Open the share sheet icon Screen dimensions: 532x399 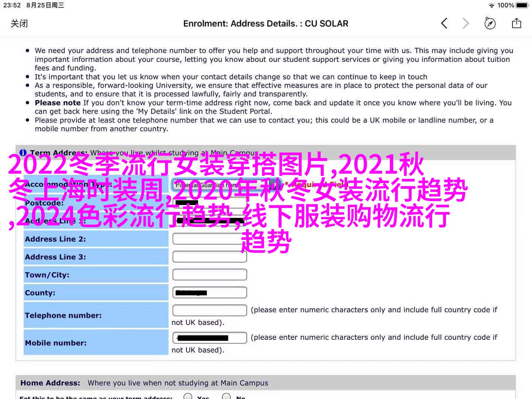coord(516,23)
